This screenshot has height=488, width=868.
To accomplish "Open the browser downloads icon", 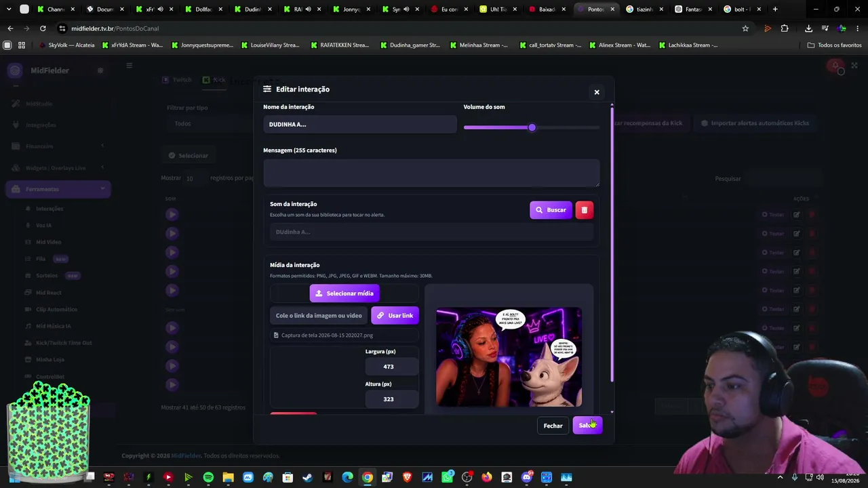I will (x=808, y=28).
